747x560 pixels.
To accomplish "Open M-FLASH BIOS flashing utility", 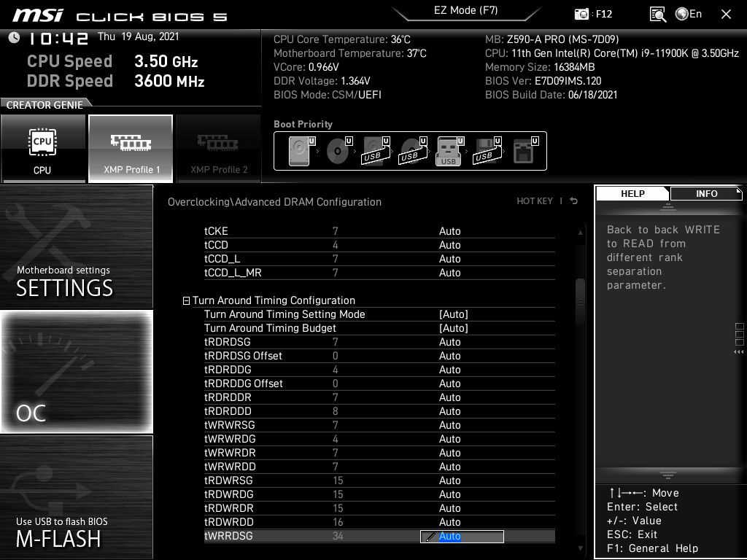I will tap(76, 497).
